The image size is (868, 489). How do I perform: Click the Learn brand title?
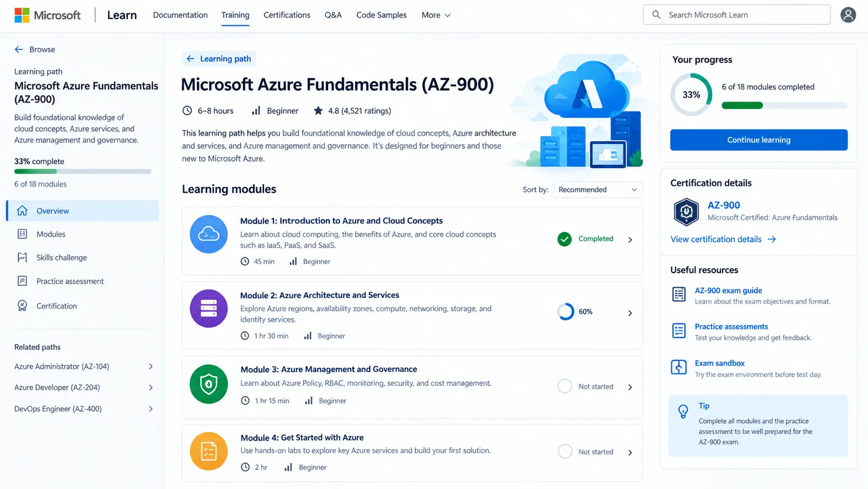point(122,15)
